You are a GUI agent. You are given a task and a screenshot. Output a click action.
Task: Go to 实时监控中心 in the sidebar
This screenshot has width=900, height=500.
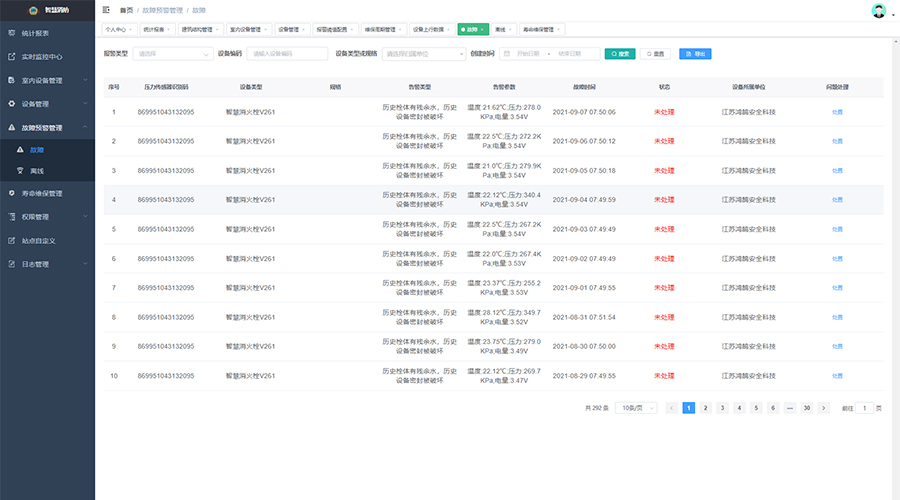click(43, 57)
